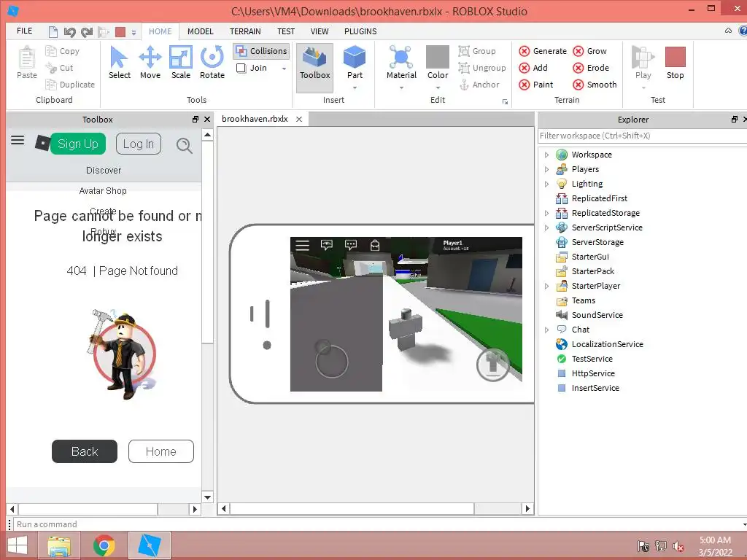Click terrain Smooth tool

coord(595,85)
